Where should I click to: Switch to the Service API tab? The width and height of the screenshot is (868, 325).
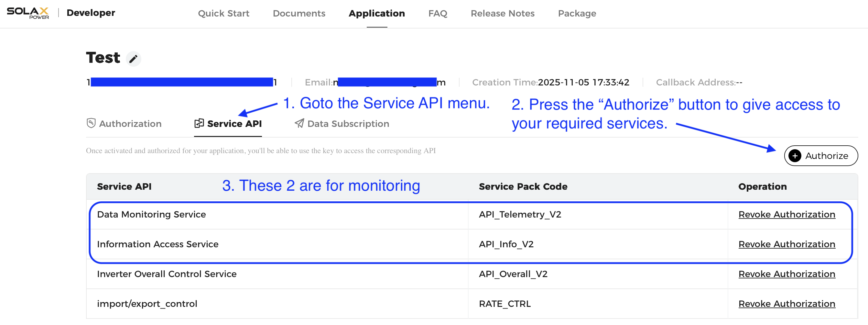[x=228, y=124]
